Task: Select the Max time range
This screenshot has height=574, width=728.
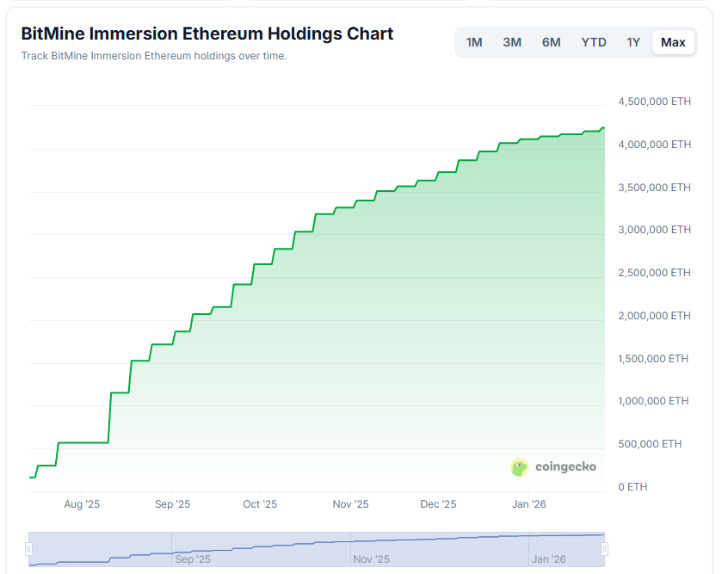Action: coord(673,41)
